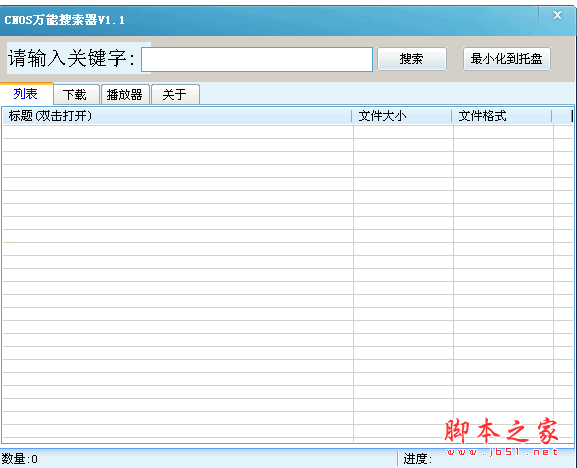This screenshot has width=577, height=468.
Task: Click the keyword input field
Action: tap(257, 59)
